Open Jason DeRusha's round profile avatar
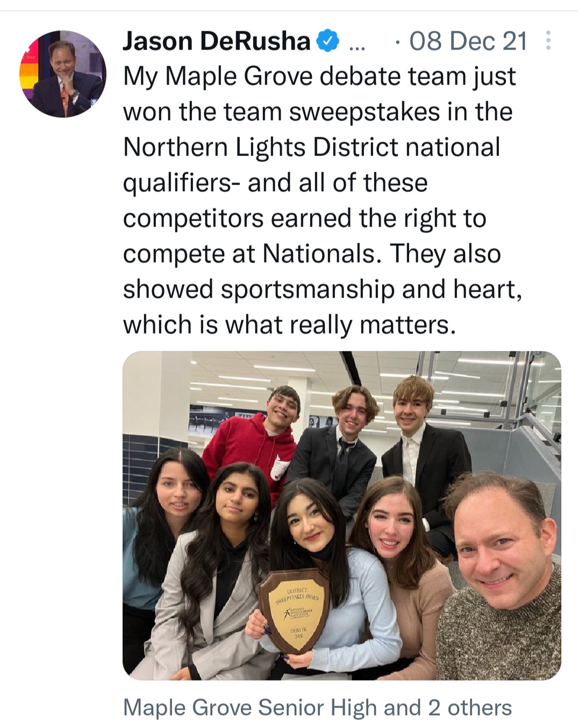The image size is (578, 728). 63,74
